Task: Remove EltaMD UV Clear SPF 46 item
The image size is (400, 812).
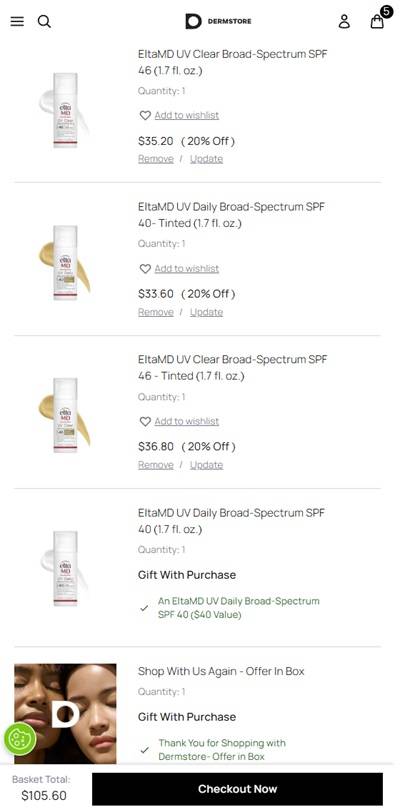Action: click(155, 159)
